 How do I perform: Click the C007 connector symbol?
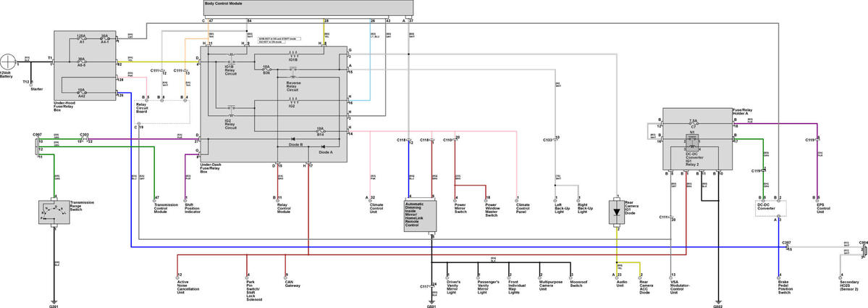tap(36, 147)
